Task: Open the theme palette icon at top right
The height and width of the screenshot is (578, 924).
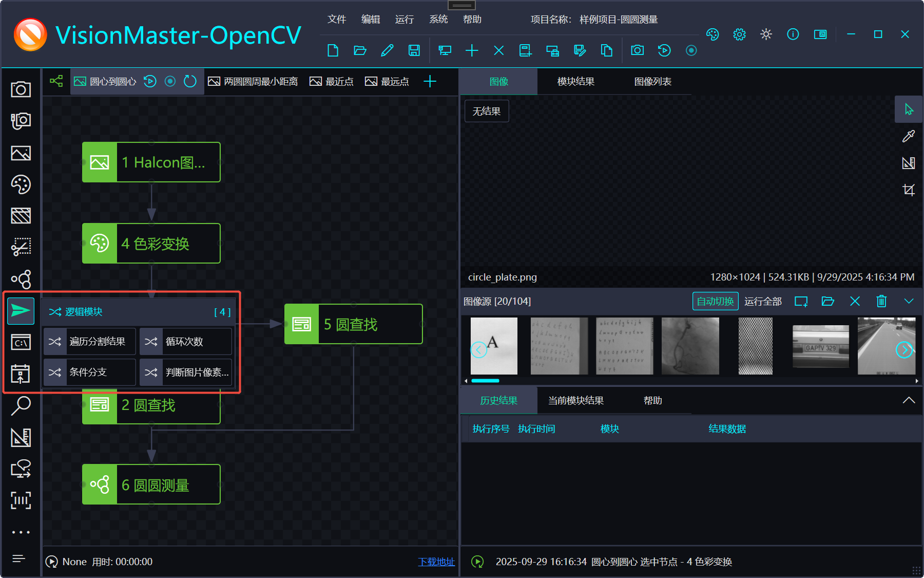Action: click(713, 34)
